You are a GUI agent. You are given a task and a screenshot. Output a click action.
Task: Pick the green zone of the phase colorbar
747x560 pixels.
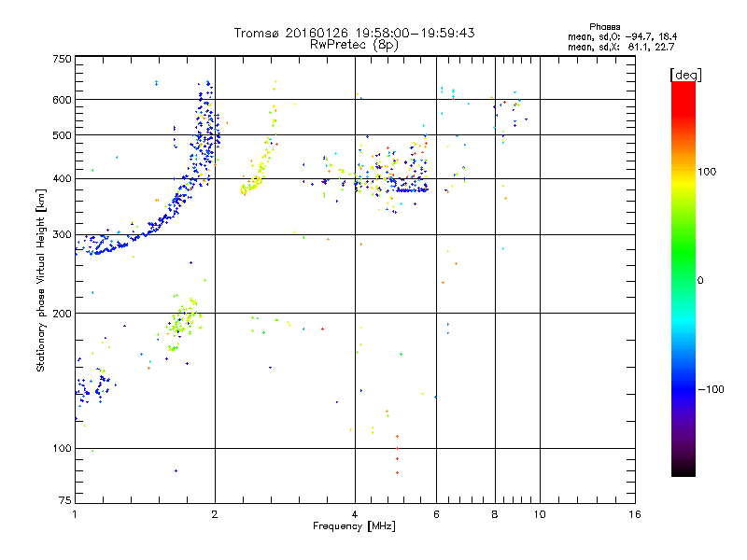coord(684,252)
